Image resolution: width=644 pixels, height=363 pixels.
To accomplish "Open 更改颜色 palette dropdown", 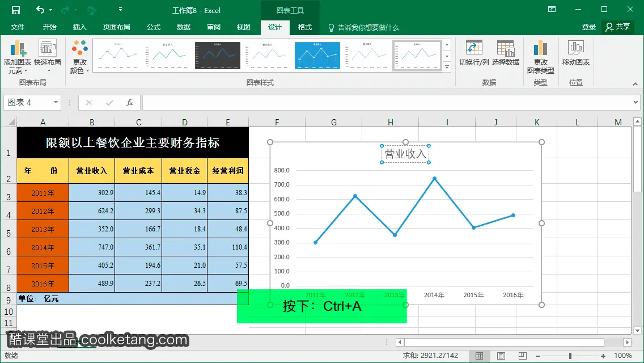I will [x=80, y=57].
